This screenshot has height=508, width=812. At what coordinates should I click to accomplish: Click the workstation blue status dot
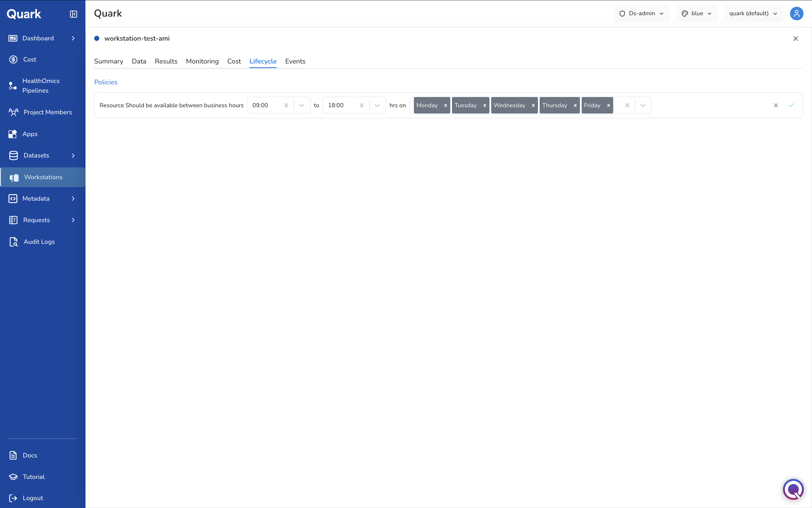(x=97, y=38)
